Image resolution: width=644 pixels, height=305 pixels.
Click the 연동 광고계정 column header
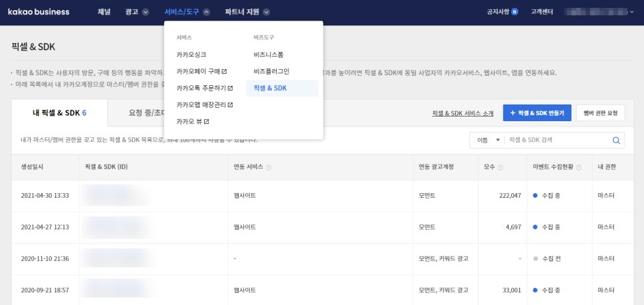[x=436, y=167]
